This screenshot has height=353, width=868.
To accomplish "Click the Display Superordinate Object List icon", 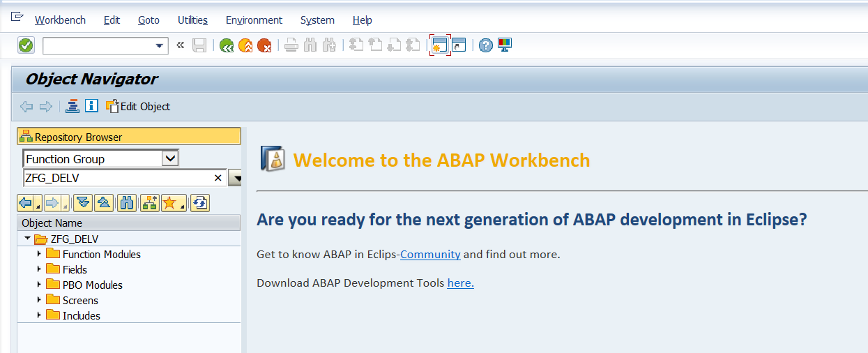I will (x=150, y=203).
